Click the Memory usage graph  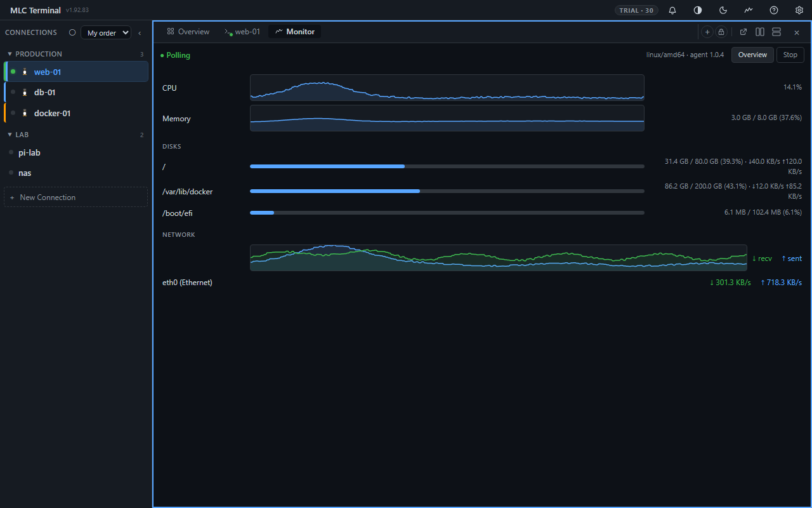click(x=447, y=118)
